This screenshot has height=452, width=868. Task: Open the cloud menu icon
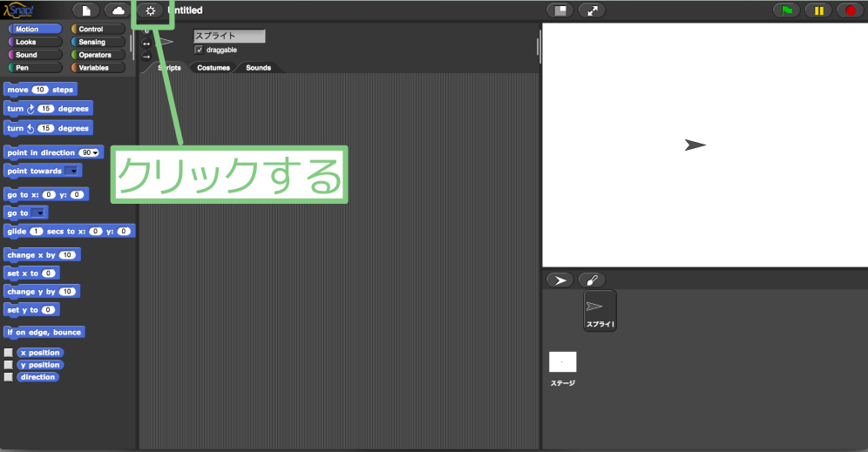pyautogui.click(x=119, y=10)
